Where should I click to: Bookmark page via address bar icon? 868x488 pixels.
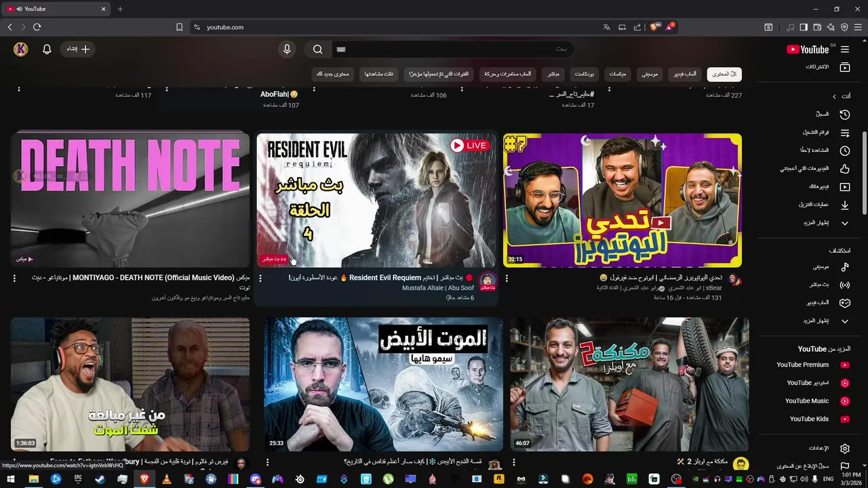point(179,27)
